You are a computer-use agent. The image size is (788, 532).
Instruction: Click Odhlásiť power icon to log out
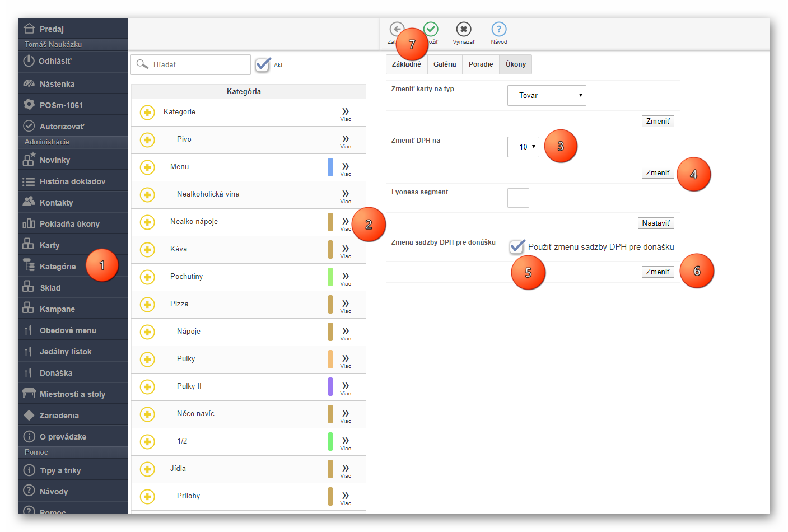(29, 60)
